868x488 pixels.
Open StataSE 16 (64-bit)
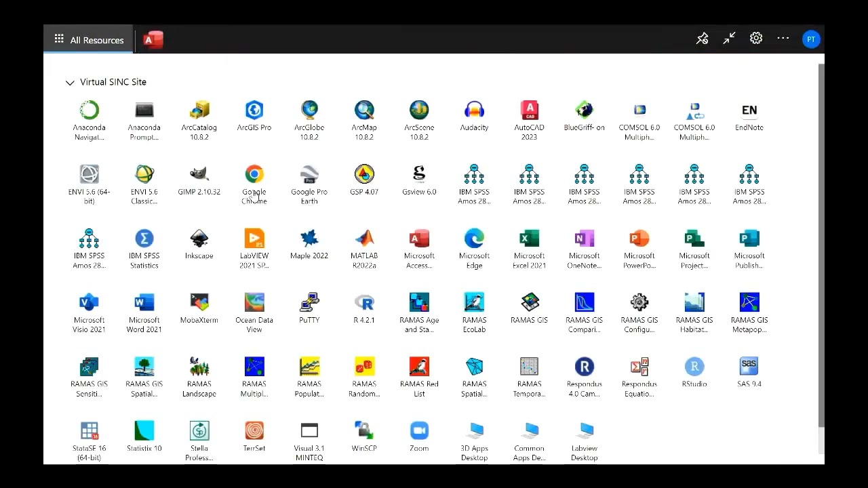click(x=89, y=441)
